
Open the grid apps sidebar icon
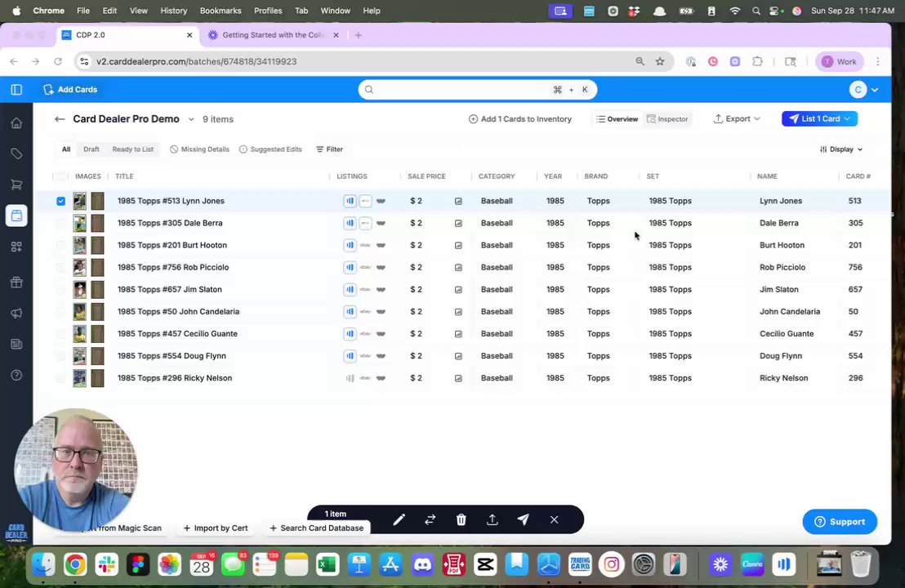[x=16, y=247]
